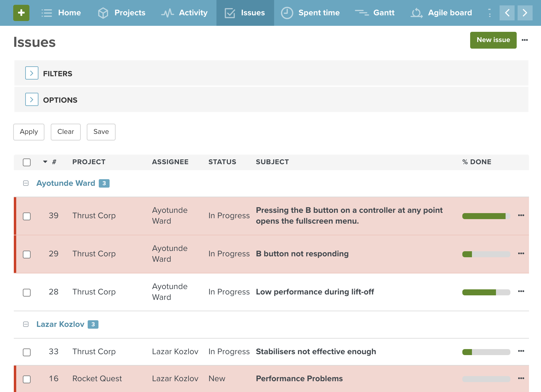Viewport: 541px width, 392px height.
Task: Click the Gantt bars icon
Action: 362,13
